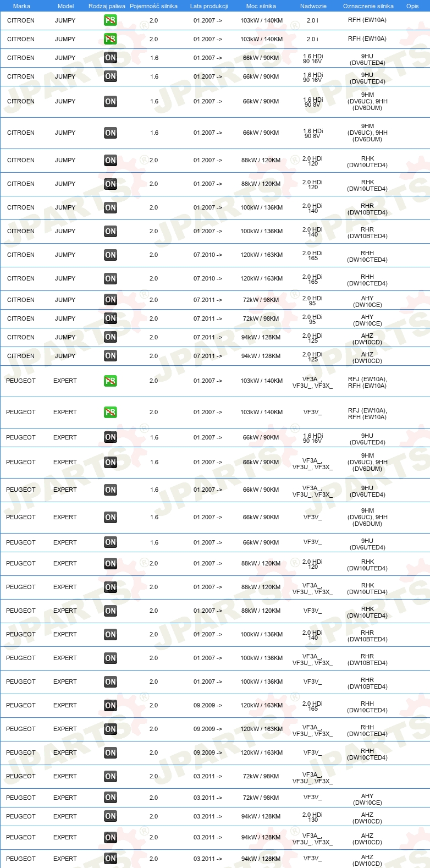Click ON diesel icon in Peugeot 1.6 VF3A_ 9HU row
430x868 pixels.
(x=111, y=490)
